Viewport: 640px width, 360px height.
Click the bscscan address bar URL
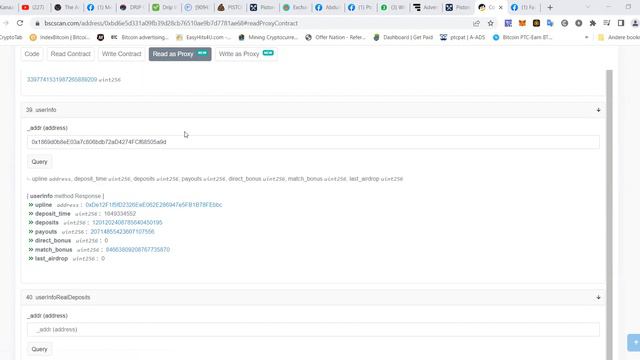tap(171, 23)
